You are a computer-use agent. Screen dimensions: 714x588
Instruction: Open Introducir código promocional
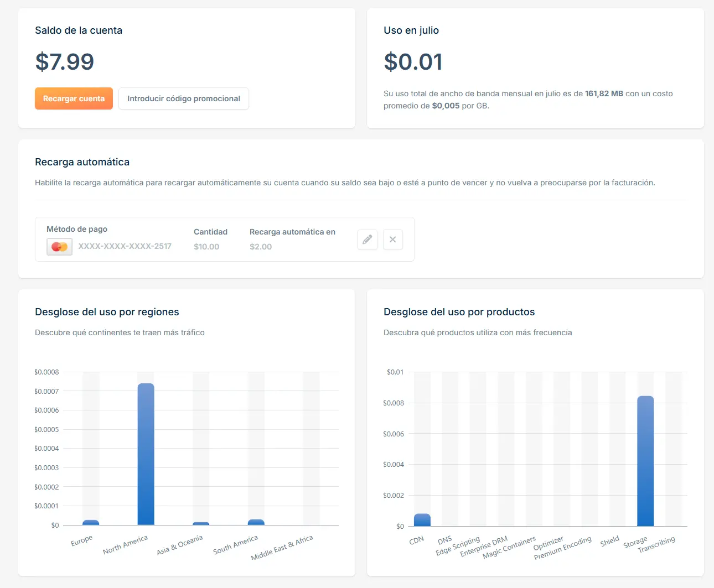click(x=184, y=98)
